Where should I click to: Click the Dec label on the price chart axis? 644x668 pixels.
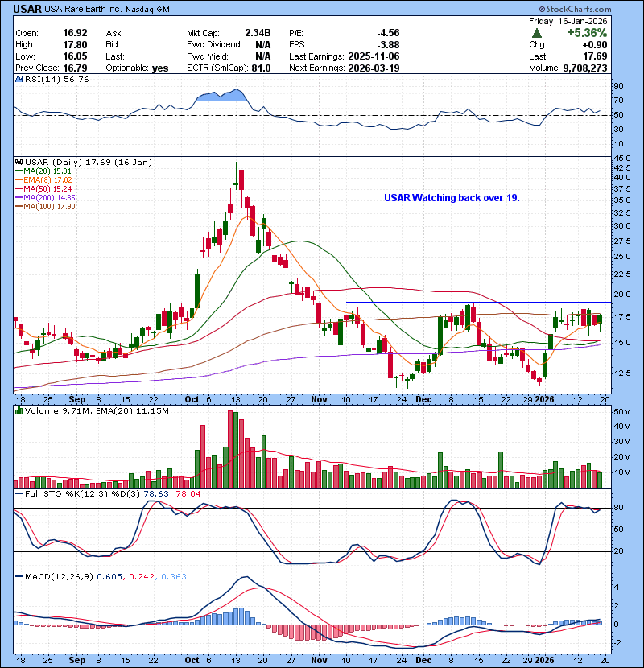[423, 399]
